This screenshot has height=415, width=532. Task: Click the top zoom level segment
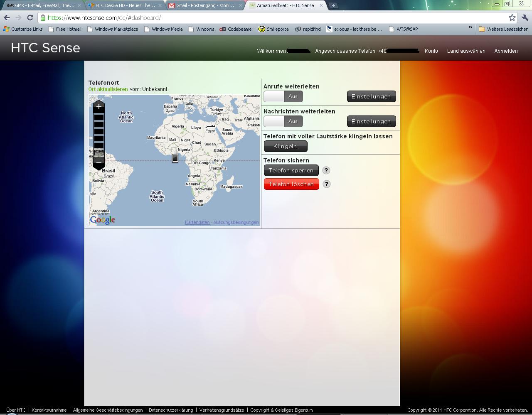coord(99,117)
